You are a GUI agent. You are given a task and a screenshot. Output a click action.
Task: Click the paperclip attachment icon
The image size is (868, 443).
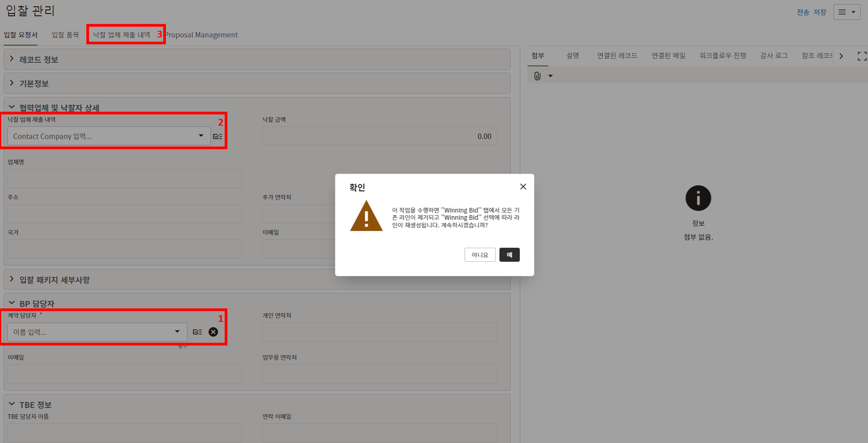pyautogui.click(x=537, y=76)
